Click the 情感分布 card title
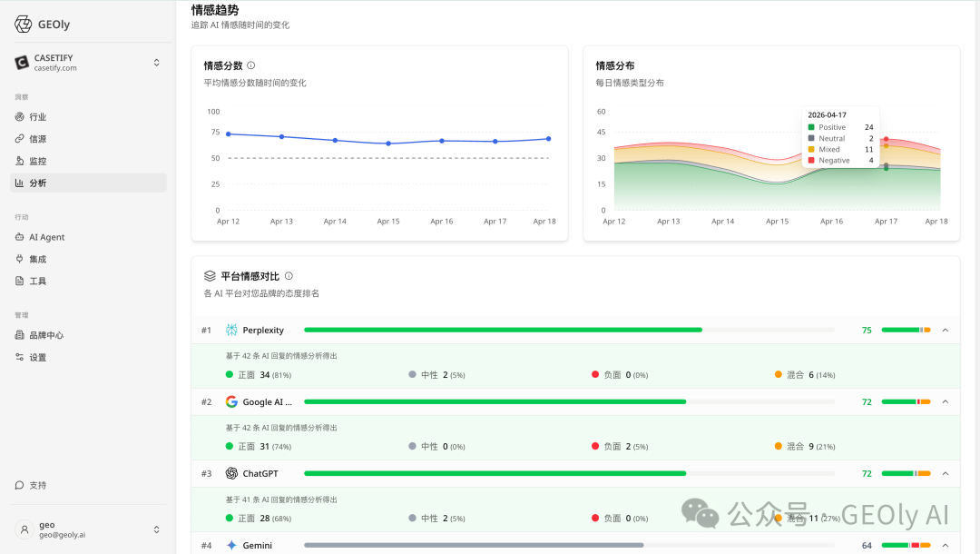 point(615,65)
